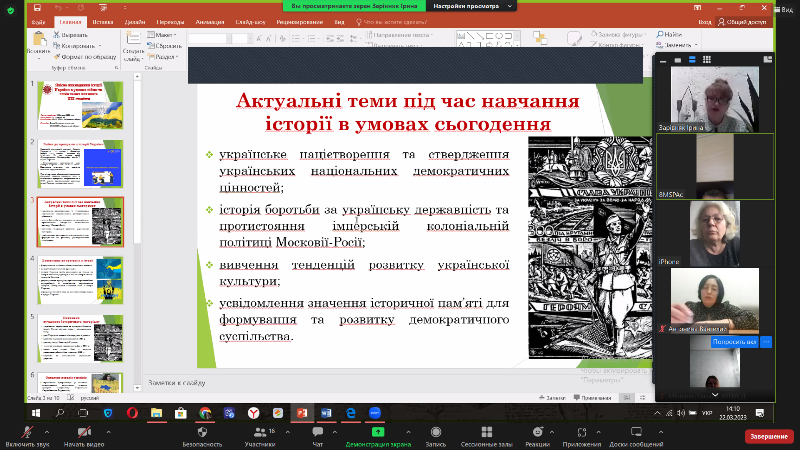Open Чат chat panel
Viewport: 800px width, 450px height.
[317, 437]
